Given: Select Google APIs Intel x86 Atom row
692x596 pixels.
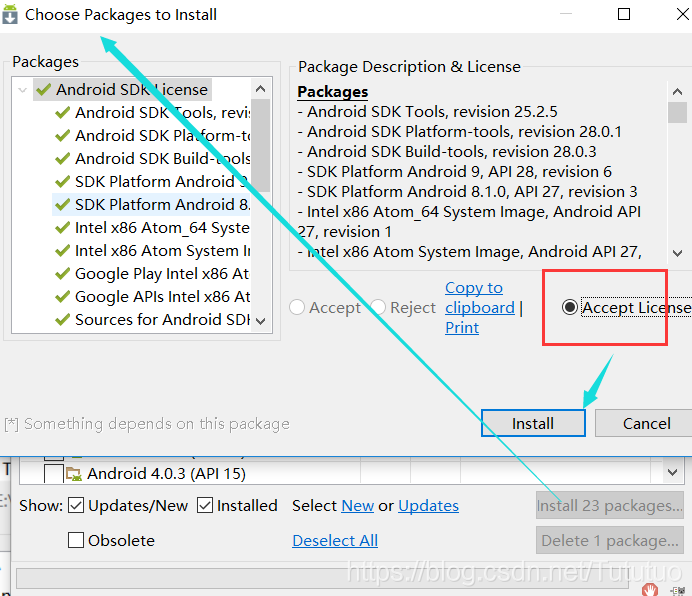Looking at the screenshot, I should click(152, 297).
